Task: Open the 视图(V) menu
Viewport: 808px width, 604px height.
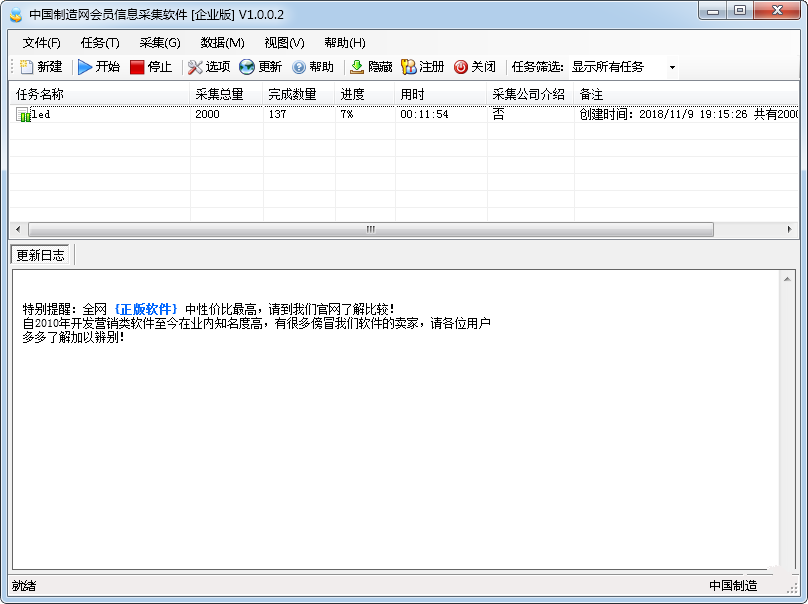Action: click(284, 43)
